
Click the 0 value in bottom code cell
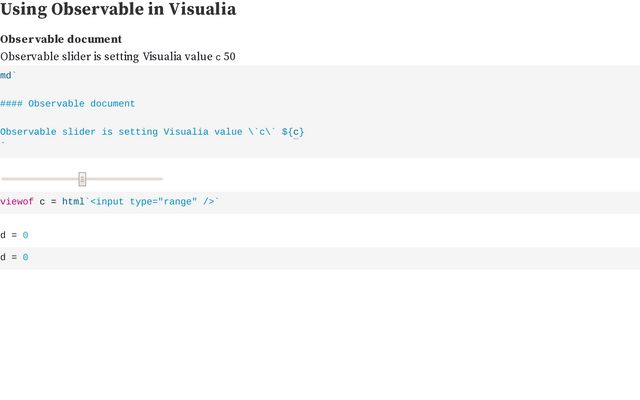point(25,258)
